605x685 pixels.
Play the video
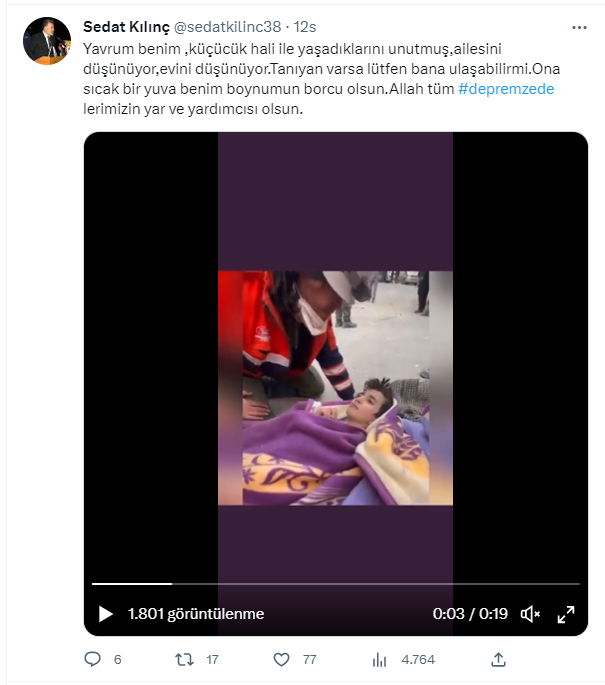[105, 614]
